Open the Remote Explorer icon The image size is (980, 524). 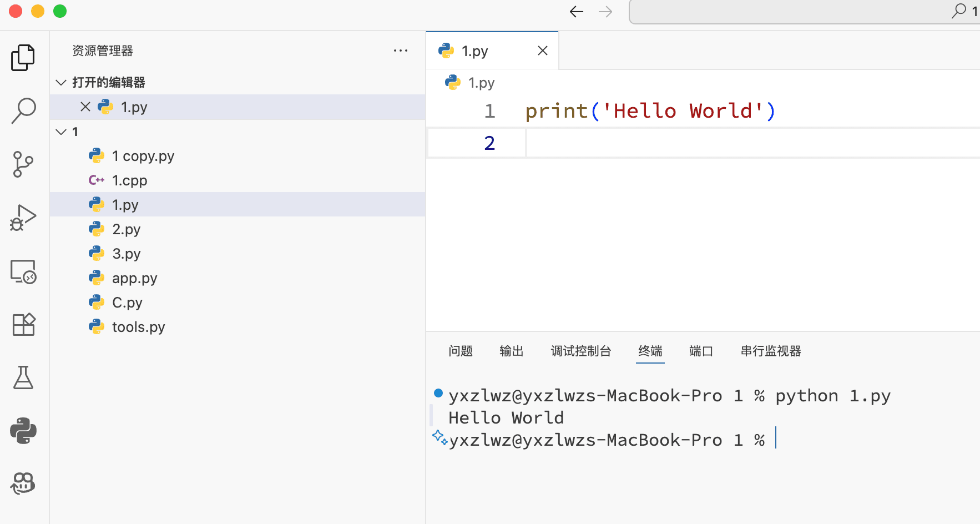pos(23,271)
